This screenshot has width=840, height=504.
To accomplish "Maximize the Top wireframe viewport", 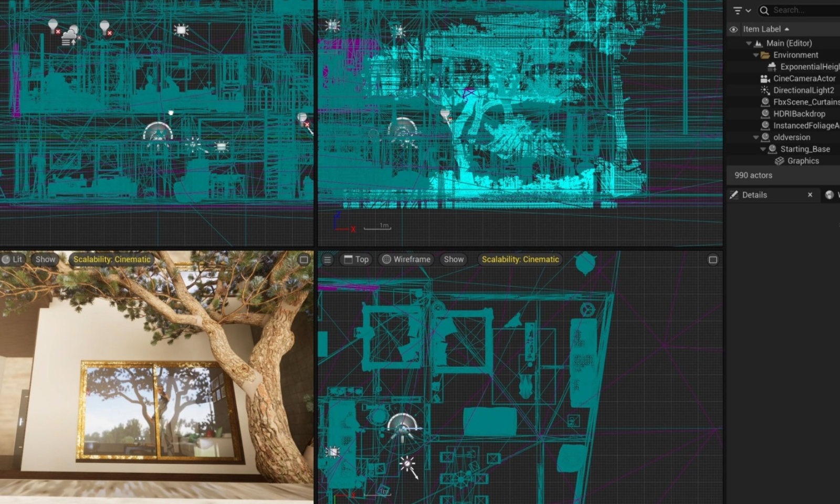I will 712,259.
